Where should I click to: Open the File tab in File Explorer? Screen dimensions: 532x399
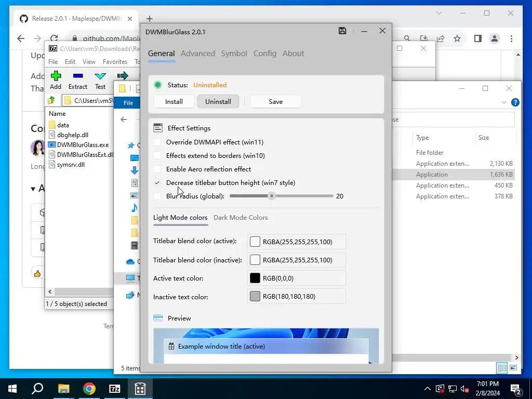128,103
